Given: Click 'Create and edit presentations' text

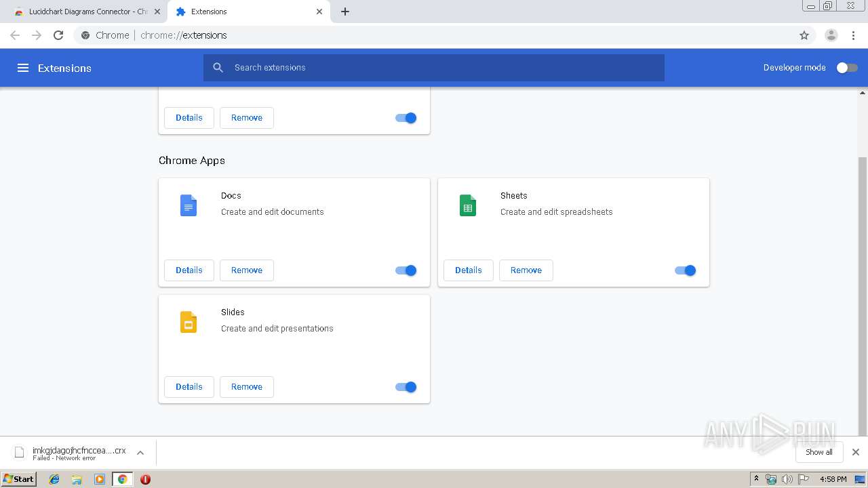Looking at the screenshot, I should [x=277, y=329].
